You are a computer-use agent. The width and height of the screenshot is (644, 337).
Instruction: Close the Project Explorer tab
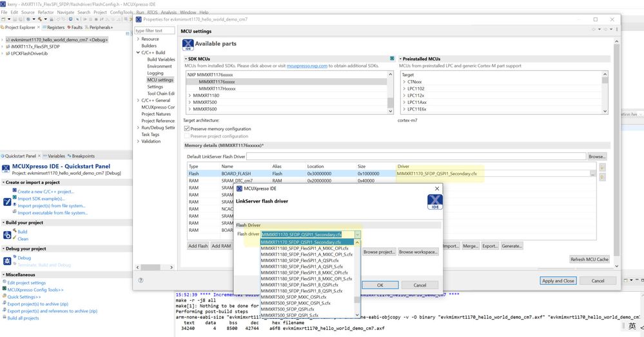pos(39,27)
